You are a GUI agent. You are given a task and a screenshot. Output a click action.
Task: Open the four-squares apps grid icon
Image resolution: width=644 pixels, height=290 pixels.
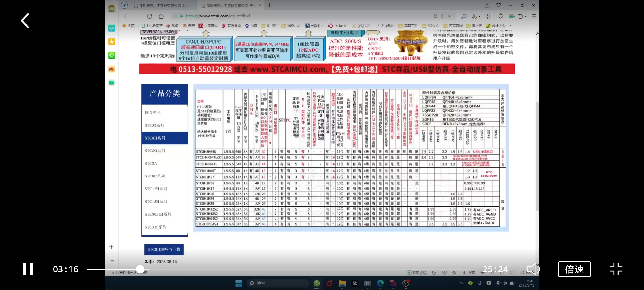(x=488, y=16)
